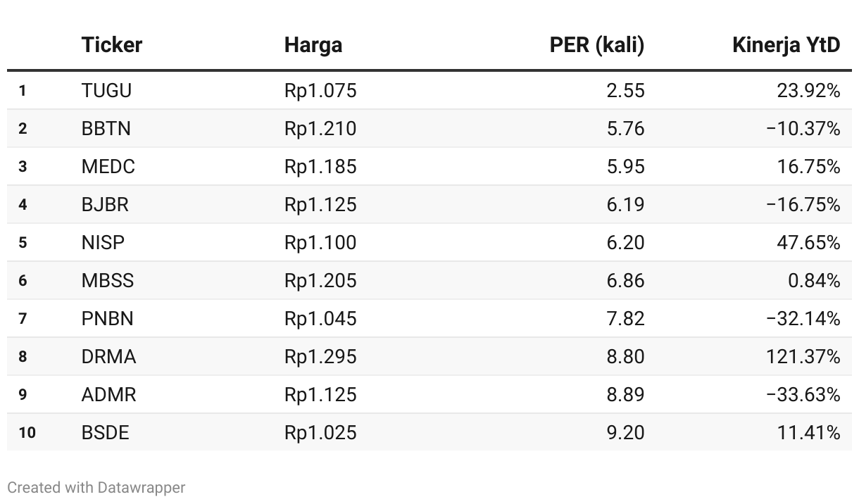Click row number 10
Screen dimensions: 859x504
tap(27, 433)
